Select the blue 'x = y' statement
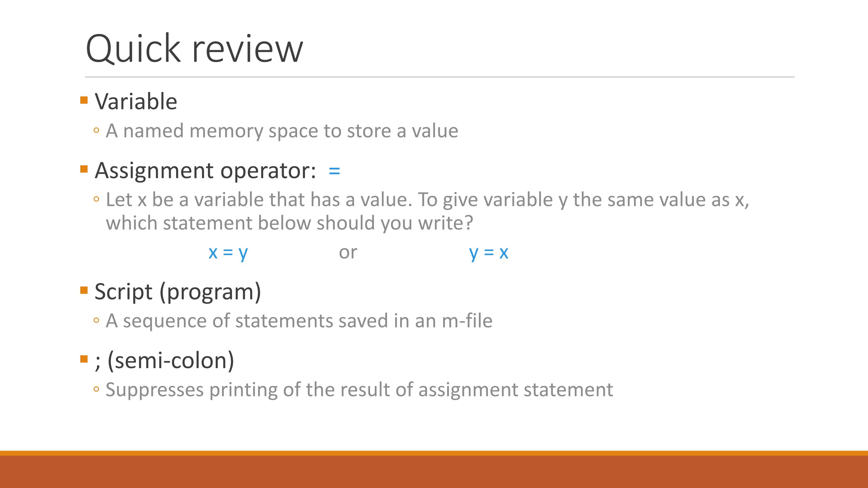 [228, 252]
